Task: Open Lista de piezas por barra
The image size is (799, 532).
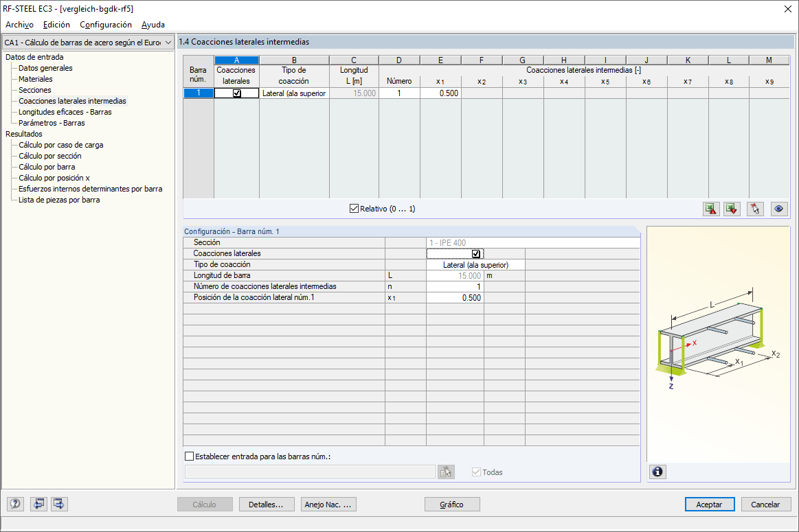Action: pos(59,200)
